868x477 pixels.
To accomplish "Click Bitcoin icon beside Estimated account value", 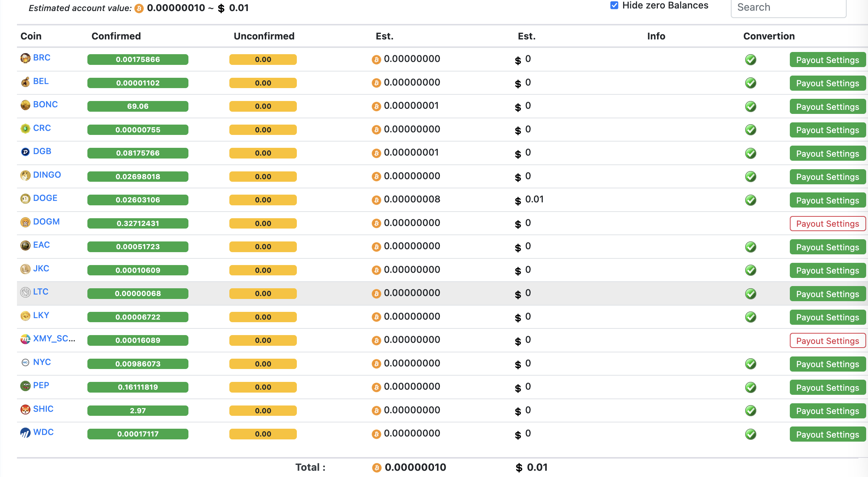I will coord(139,8).
